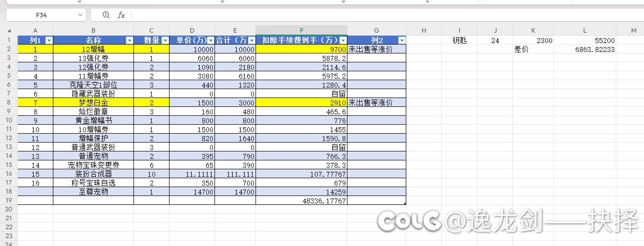Select the cell containing 克隆天空1部位
644x246 pixels.
(x=93, y=85)
